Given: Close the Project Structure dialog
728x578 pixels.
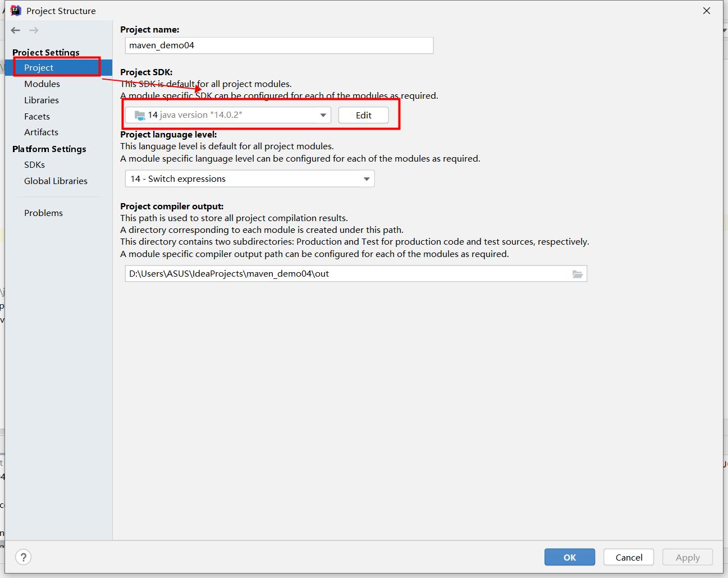Looking at the screenshot, I should click(x=707, y=11).
